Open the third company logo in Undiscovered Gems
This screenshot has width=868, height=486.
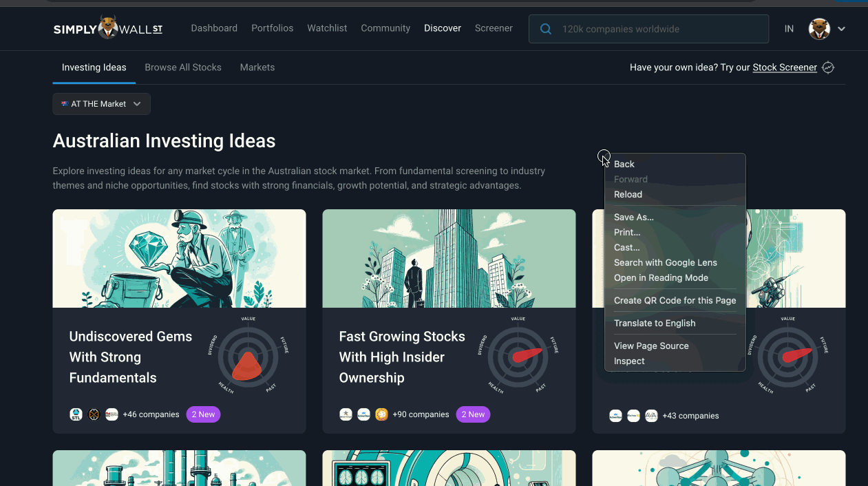pyautogui.click(x=112, y=414)
